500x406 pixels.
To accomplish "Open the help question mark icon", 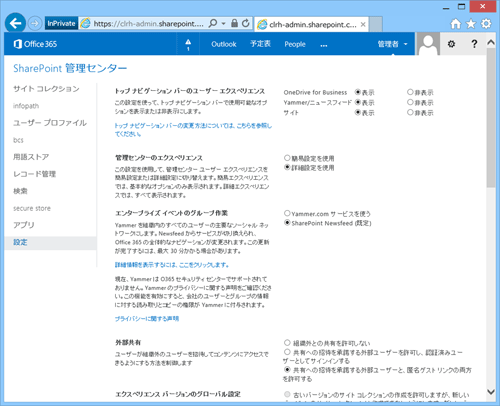I will tap(474, 44).
